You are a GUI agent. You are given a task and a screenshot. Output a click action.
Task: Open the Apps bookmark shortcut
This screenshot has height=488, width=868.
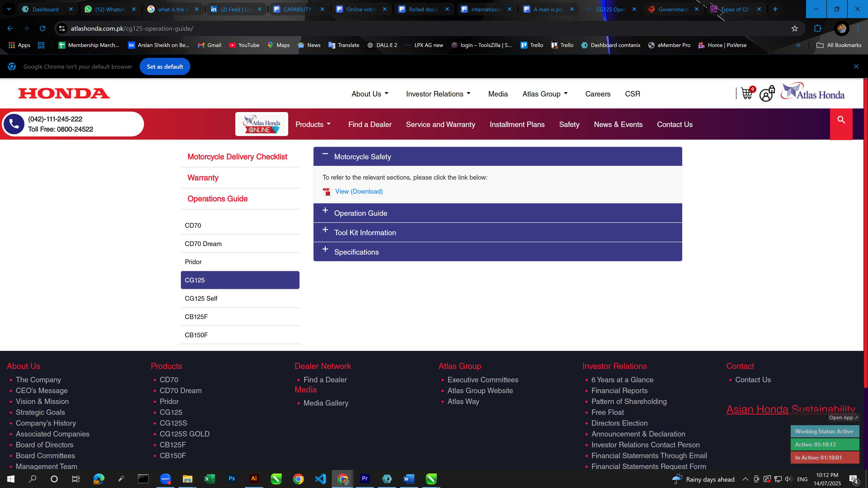(x=19, y=45)
